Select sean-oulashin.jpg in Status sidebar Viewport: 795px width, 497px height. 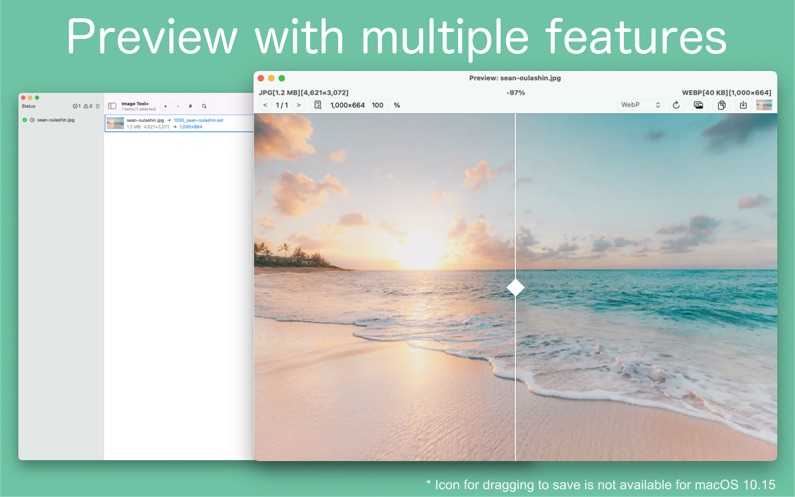[56, 120]
